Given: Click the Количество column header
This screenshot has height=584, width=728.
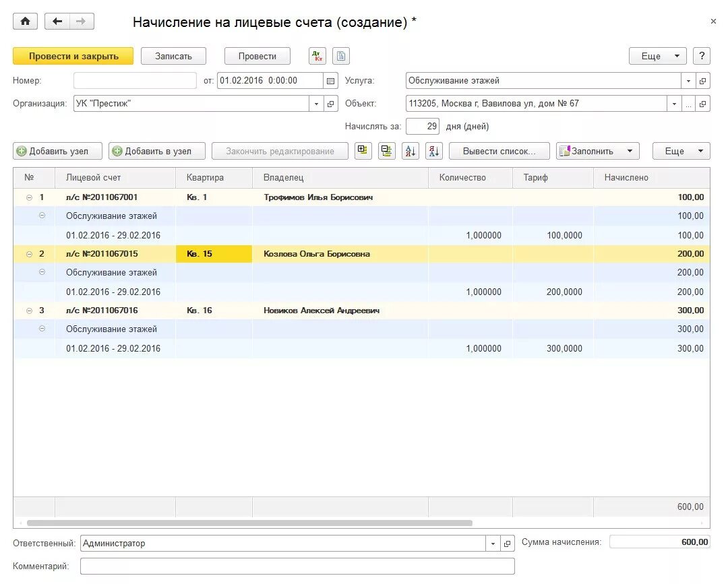Looking at the screenshot, I should (471, 178).
